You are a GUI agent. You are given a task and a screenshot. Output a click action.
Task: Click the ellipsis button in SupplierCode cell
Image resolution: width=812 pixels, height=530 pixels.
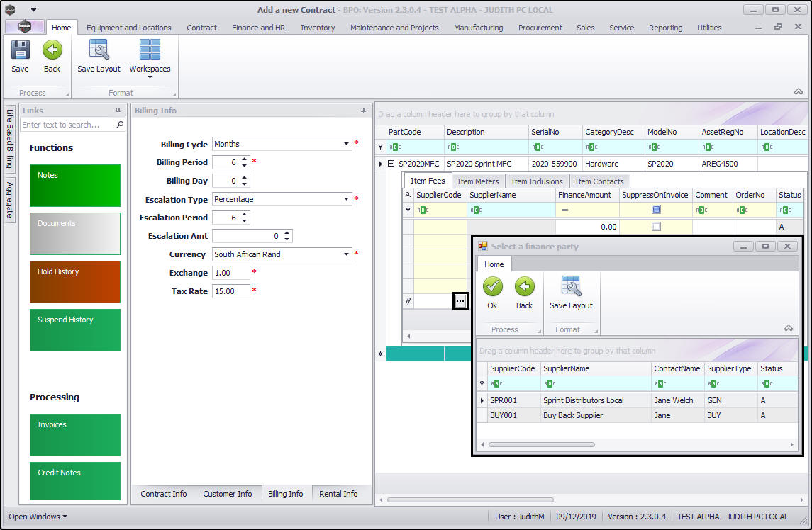[460, 301]
